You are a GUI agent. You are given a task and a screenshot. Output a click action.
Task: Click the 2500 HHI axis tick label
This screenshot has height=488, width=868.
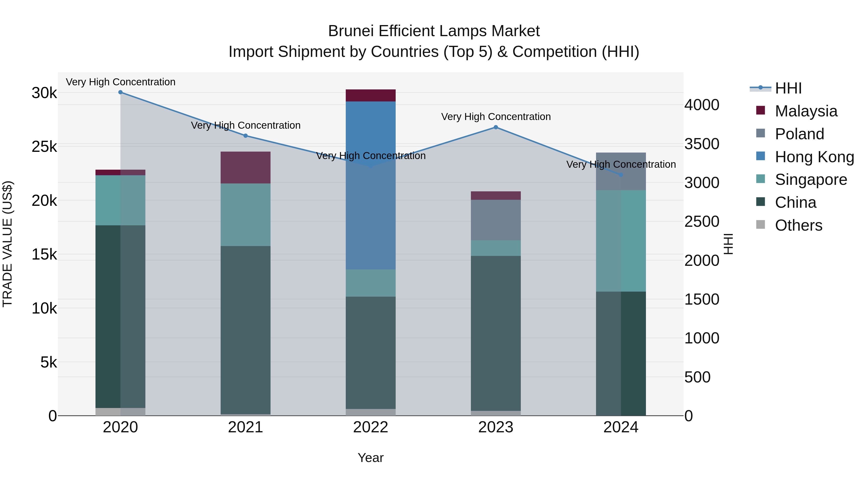(702, 222)
